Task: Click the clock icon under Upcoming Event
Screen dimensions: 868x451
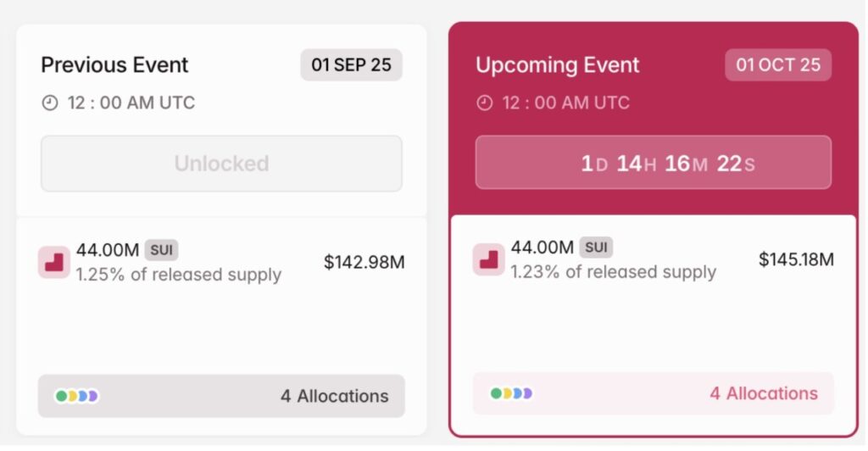Action: click(x=485, y=103)
